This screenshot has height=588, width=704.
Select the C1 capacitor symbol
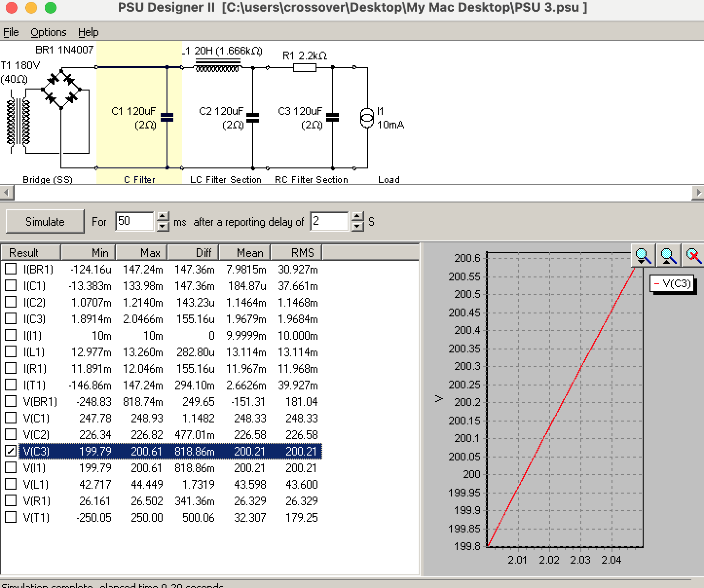(167, 117)
